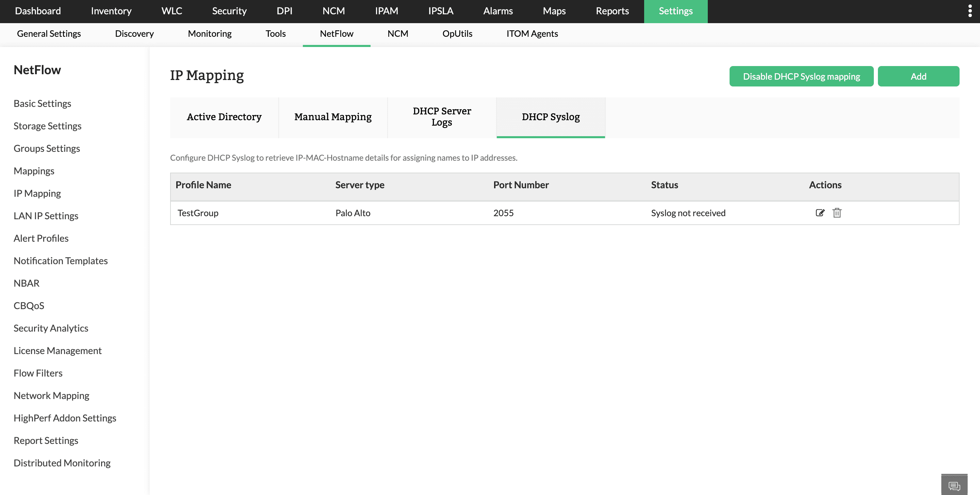Open Storage Settings in sidebar
Viewport: 980px width, 495px height.
click(x=48, y=126)
